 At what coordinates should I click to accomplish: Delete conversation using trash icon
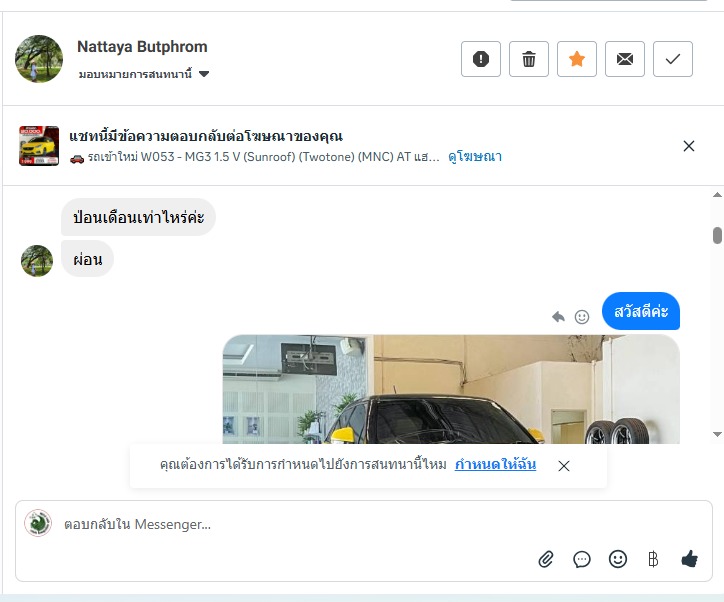(529, 59)
